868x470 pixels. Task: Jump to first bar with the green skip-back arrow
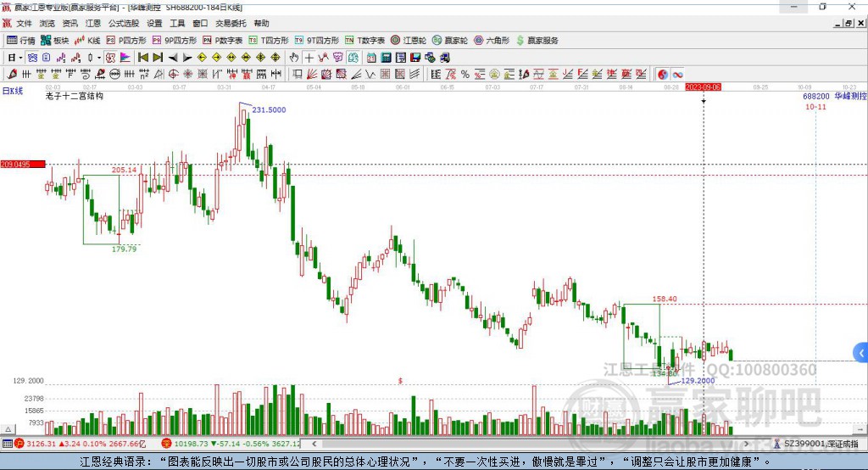point(142,58)
